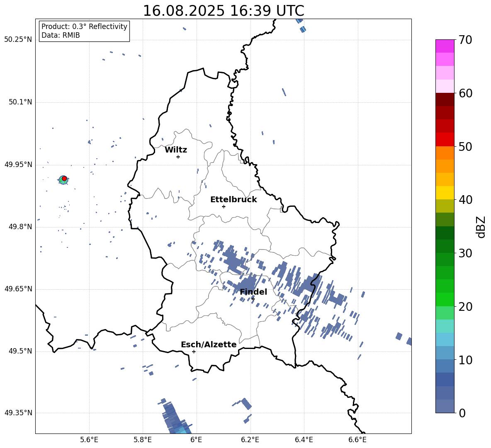This screenshot has height=448, width=491.
Task: Click the Findel station label
Action: pyautogui.click(x=253, y=292)
